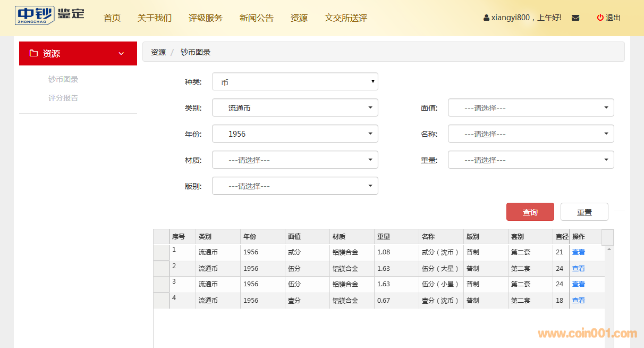This screenshot has height=348, width=644.
Task: View details for row 1 贰分 coin
Action: pos(578,252)
